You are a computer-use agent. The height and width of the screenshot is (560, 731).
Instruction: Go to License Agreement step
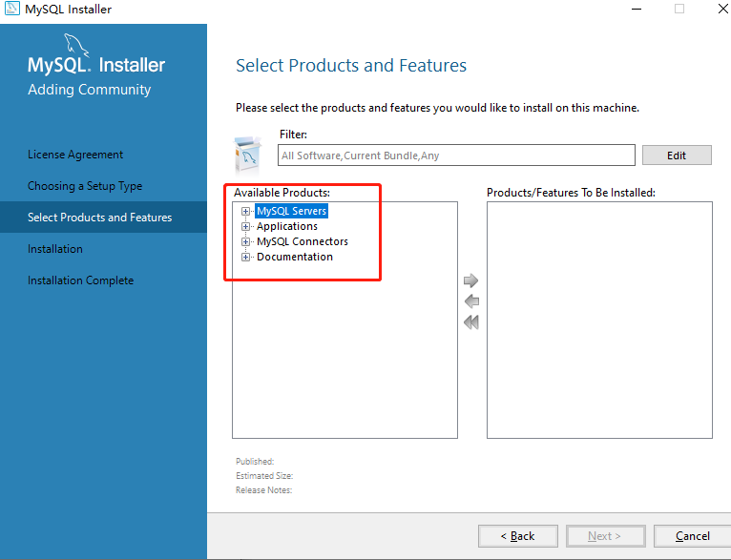pos(75,155)
